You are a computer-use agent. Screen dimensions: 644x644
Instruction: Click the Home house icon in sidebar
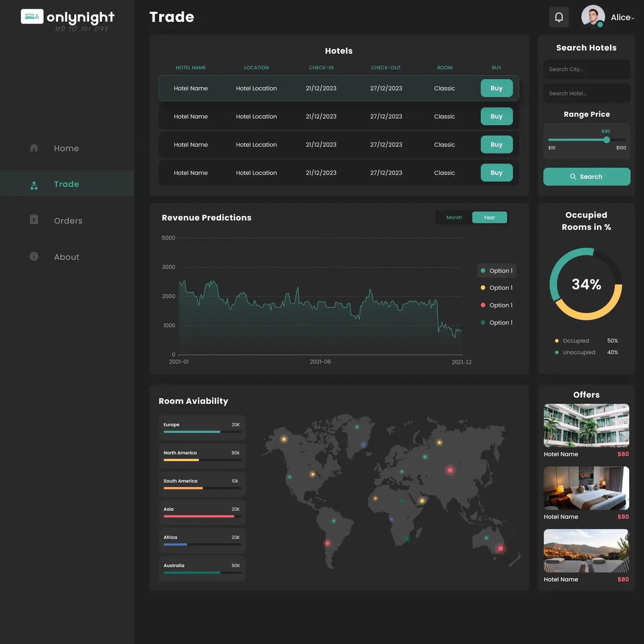[34, 148]
